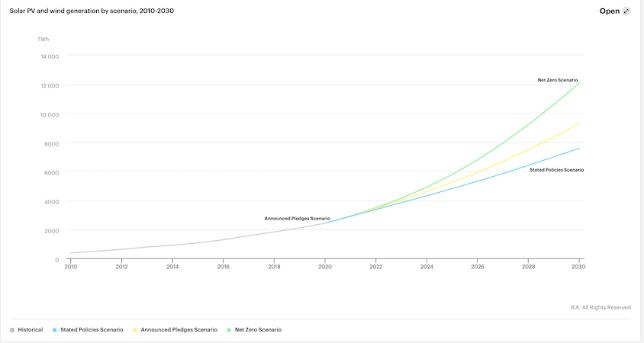This screenshot has height=343, width=644.
Task: Click the TWh unit label
Action: (x=43, y=39)
